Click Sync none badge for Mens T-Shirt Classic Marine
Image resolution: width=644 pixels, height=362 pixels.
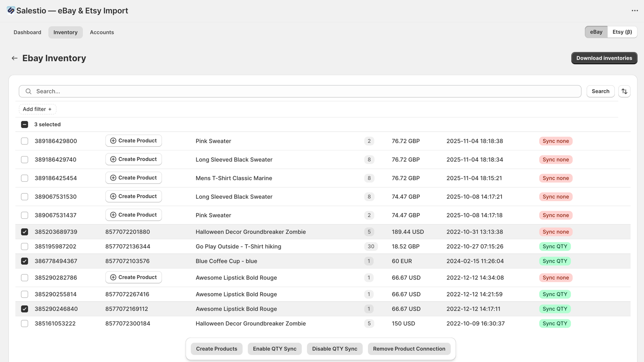coord(555,178)
